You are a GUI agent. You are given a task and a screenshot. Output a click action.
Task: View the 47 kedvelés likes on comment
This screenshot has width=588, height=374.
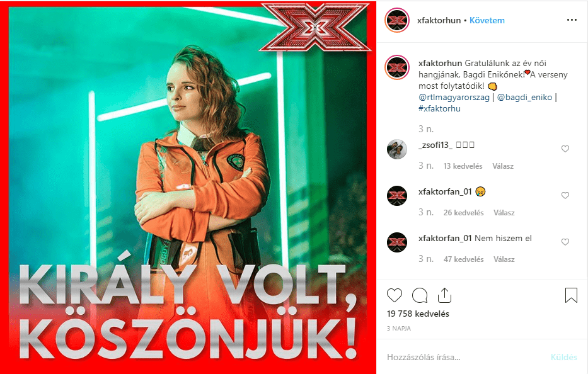[x=463, y=259]
